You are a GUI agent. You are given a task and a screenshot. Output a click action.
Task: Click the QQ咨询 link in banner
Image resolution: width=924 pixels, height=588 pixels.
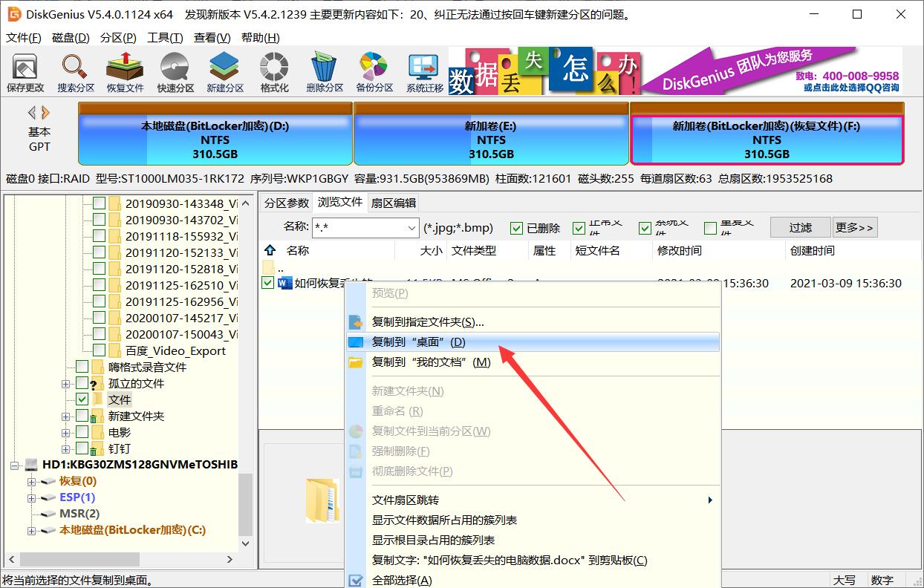[x=850, y=88]
